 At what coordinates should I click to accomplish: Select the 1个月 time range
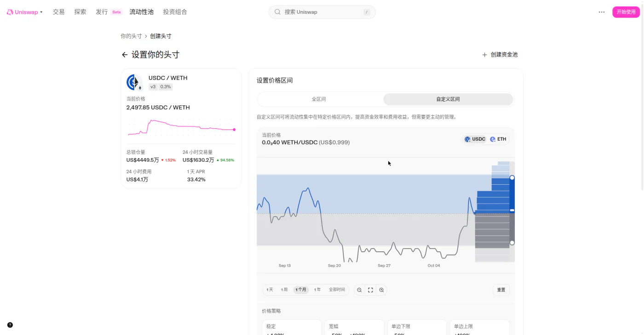coord(301,290)
